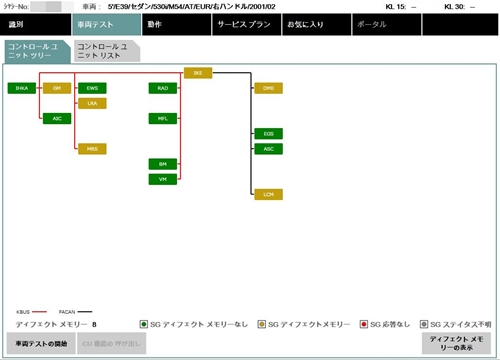This screenshot has height=360, width=500.
Task: Switch to the コントロールユニットリスト tab
Action: pyautogui.click(x=107, y=51)
